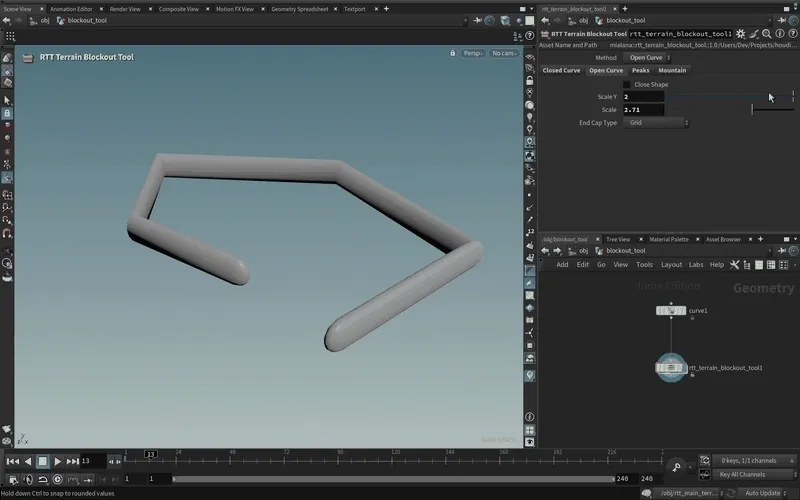Click the jump to first frame button
Screen dimensions: 800x500
[13, 461]
